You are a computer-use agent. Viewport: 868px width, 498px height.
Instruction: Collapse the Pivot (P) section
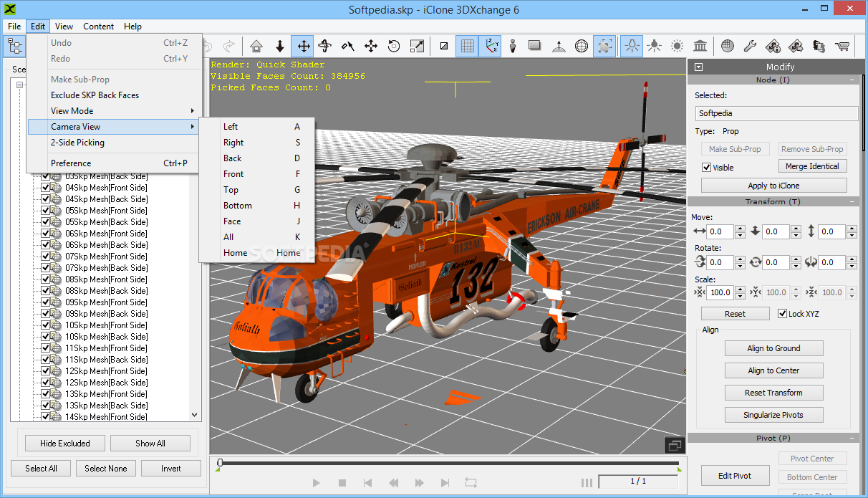click(x=852, y=439)
